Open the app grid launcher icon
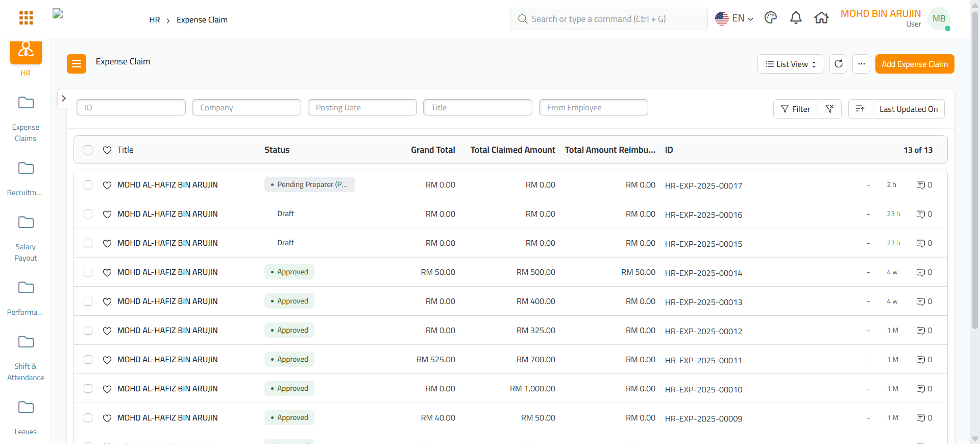This screenshot has width=980, height=444. pos(26,18)
